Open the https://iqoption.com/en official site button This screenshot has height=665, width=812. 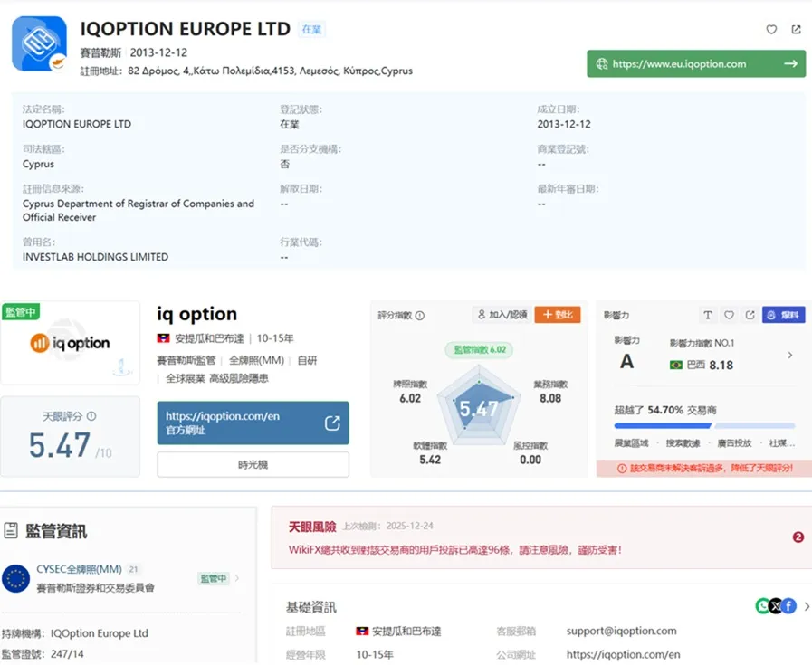coord(253,423)
